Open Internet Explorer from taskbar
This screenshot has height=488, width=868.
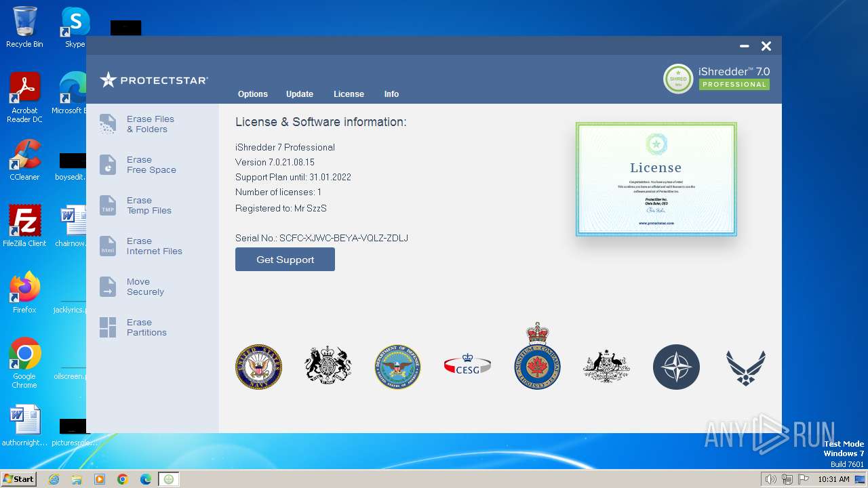[54, 479]
